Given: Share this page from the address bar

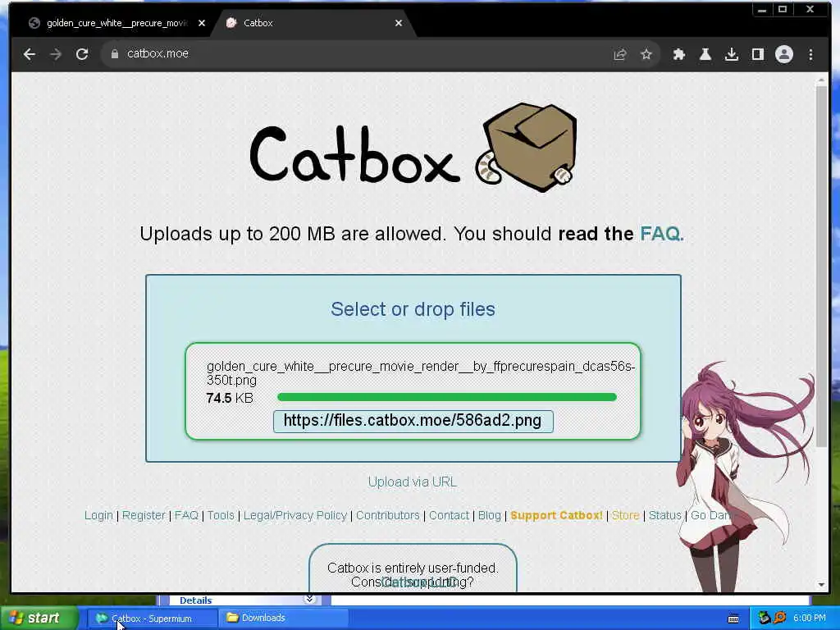Looking at the screenshot, I should click(x=620, y=54).
